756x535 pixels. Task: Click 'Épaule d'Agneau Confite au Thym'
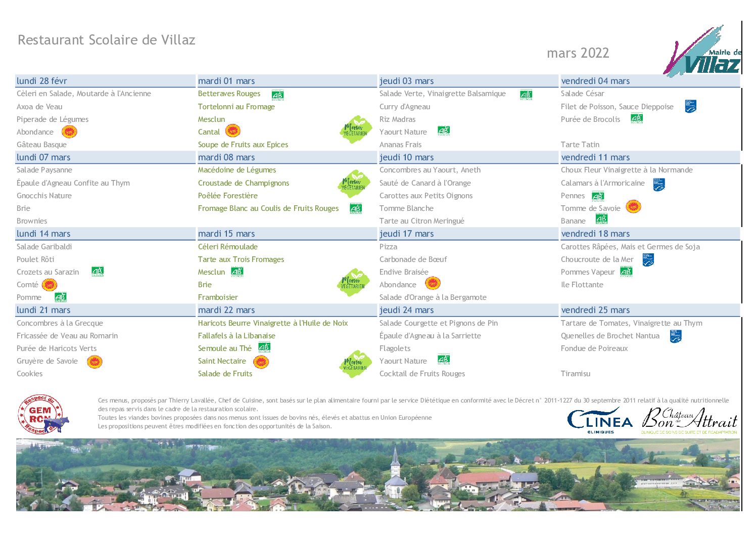pos(73,183)
